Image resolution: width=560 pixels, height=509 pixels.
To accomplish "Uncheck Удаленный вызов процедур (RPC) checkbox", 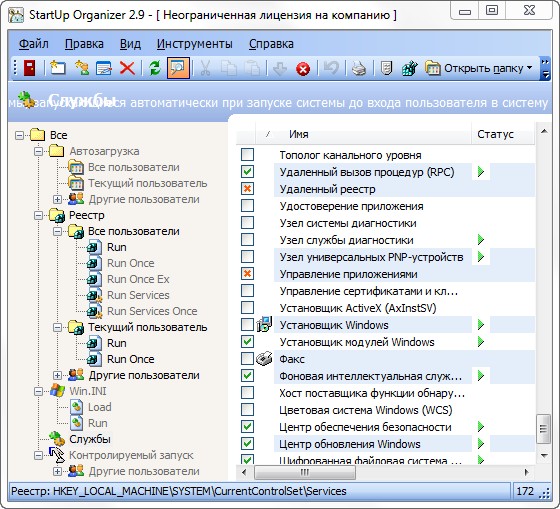I will click(247, 171).
